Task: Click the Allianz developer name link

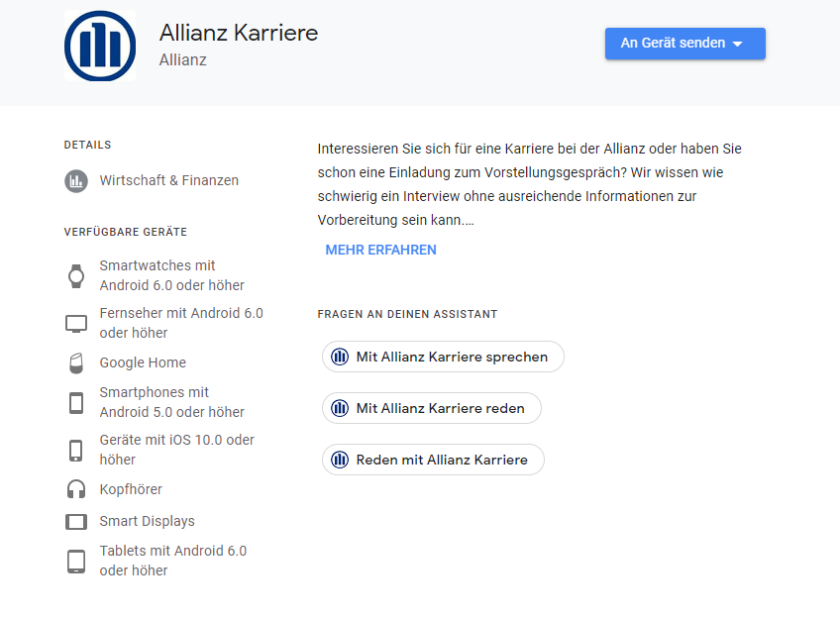Action: [x=182, y=60]
